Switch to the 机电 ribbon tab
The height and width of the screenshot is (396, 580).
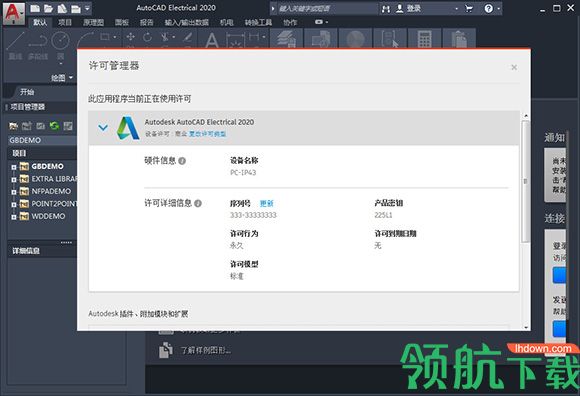point(226,22)
